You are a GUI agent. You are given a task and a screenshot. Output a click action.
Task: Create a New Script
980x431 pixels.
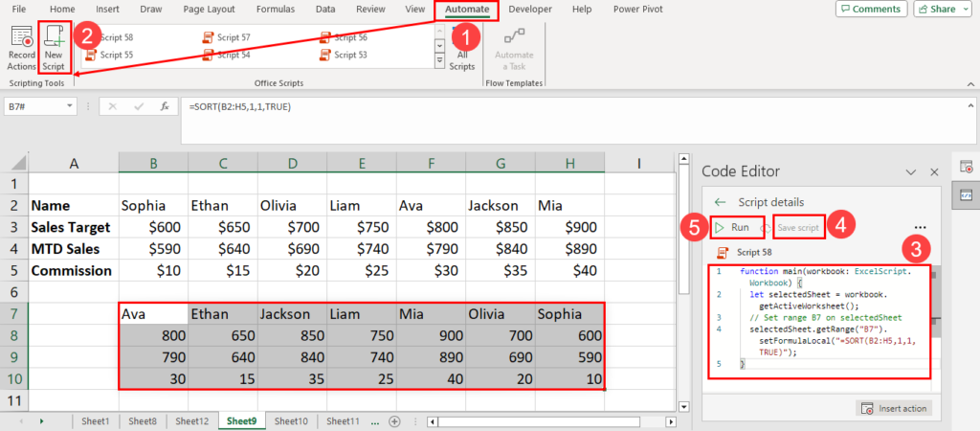55,50
